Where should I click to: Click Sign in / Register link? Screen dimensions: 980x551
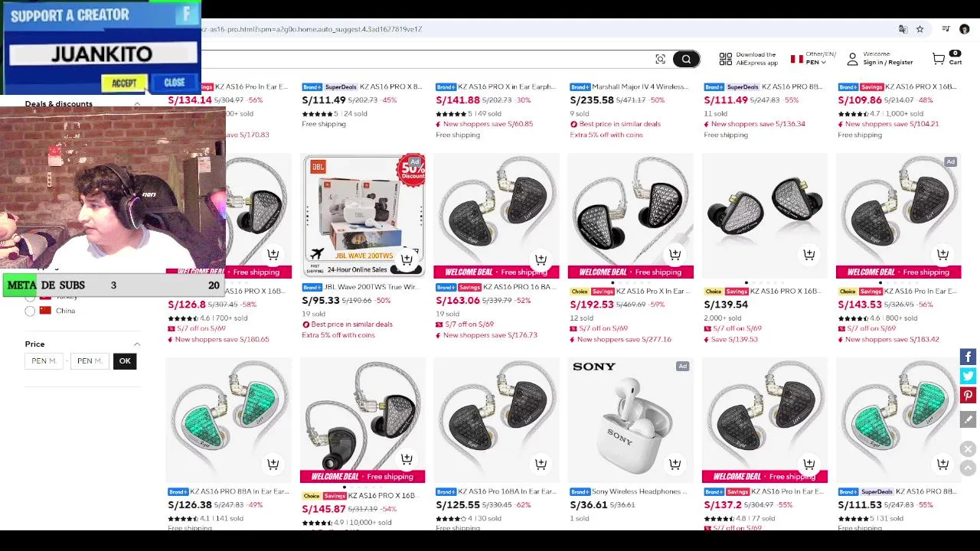(887, 63)
